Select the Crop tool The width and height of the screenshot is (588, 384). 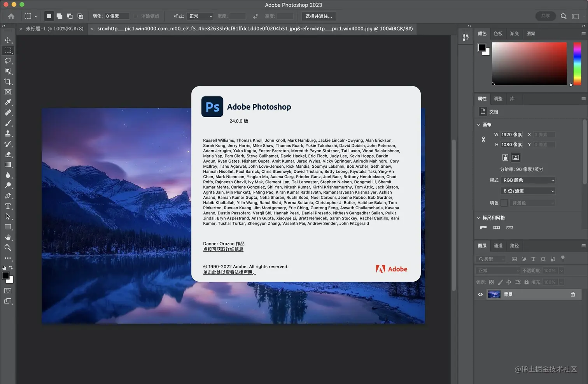8,82
